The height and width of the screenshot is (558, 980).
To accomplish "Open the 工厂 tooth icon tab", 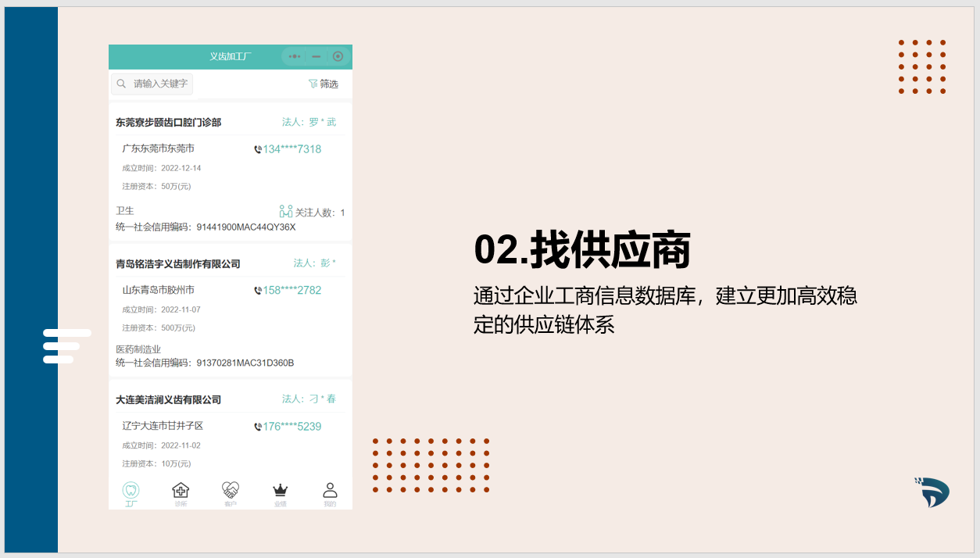I will point(131,494).
